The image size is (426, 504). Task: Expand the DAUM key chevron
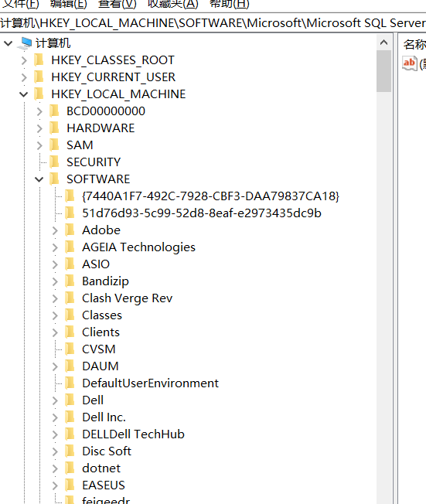coord(55,366)
